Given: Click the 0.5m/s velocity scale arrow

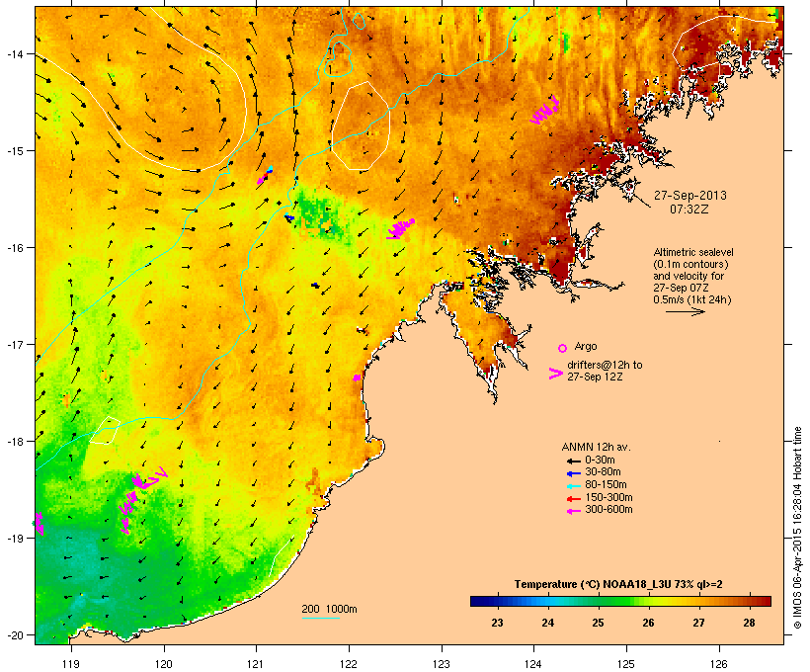Looking at the screenshot, I should tap(685, 311).
